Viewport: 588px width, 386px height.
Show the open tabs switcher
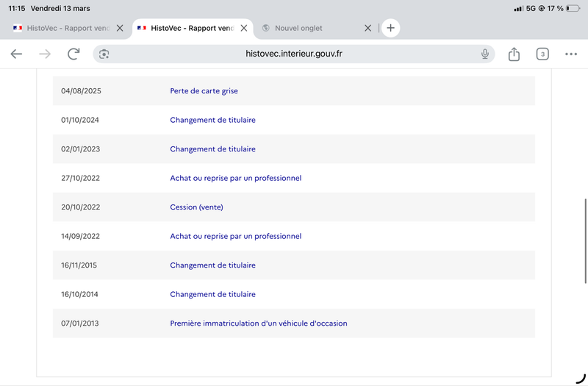542,54
